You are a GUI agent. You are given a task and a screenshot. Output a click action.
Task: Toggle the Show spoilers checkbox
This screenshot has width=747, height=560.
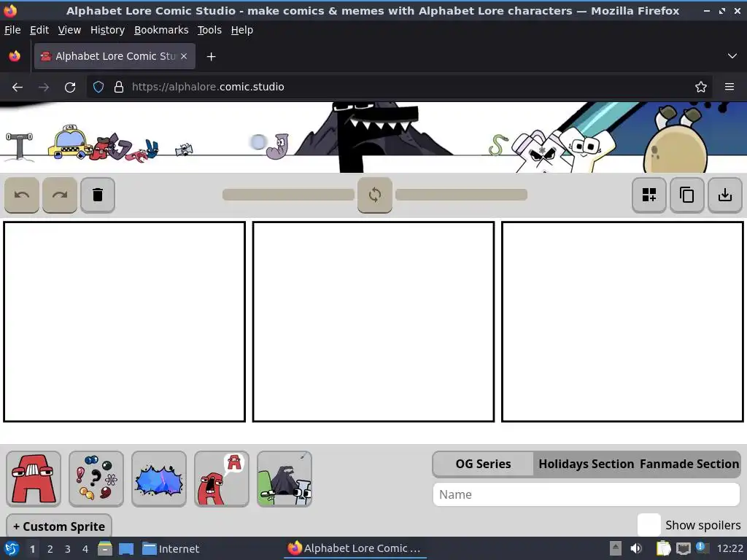point(649,525)
